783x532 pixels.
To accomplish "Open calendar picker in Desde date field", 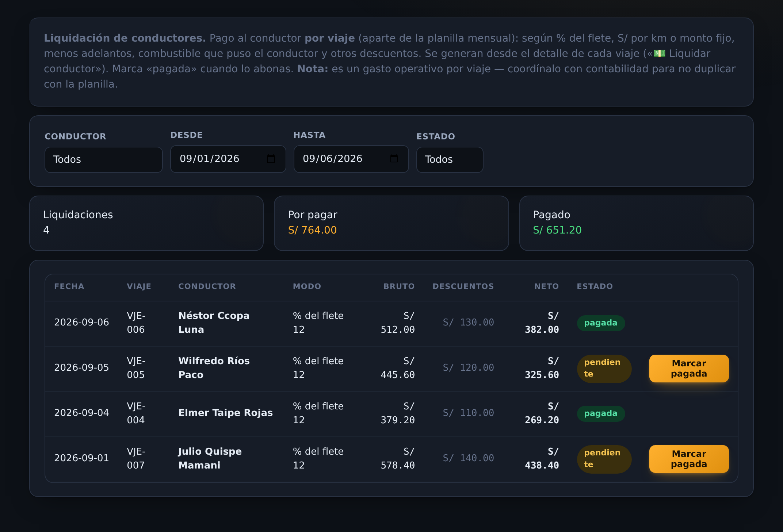I will [271, 159].
